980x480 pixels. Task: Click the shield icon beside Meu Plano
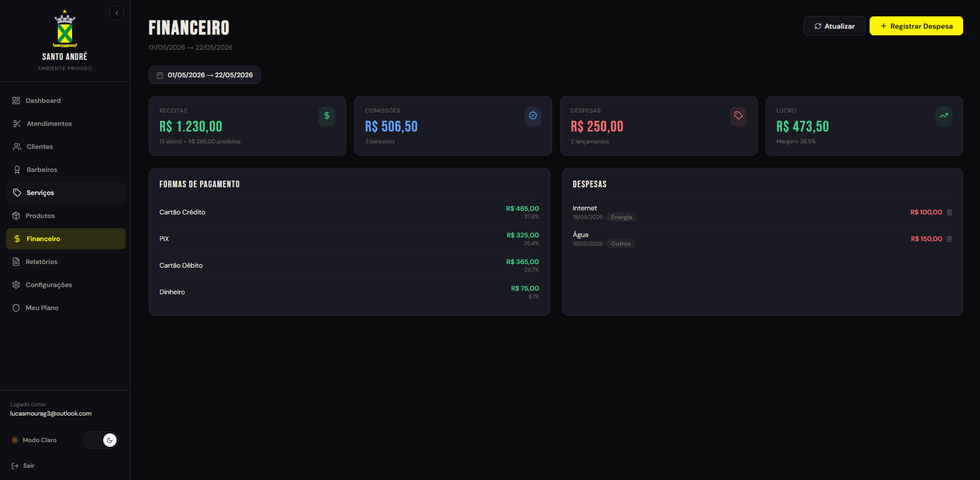pos(16,308)
